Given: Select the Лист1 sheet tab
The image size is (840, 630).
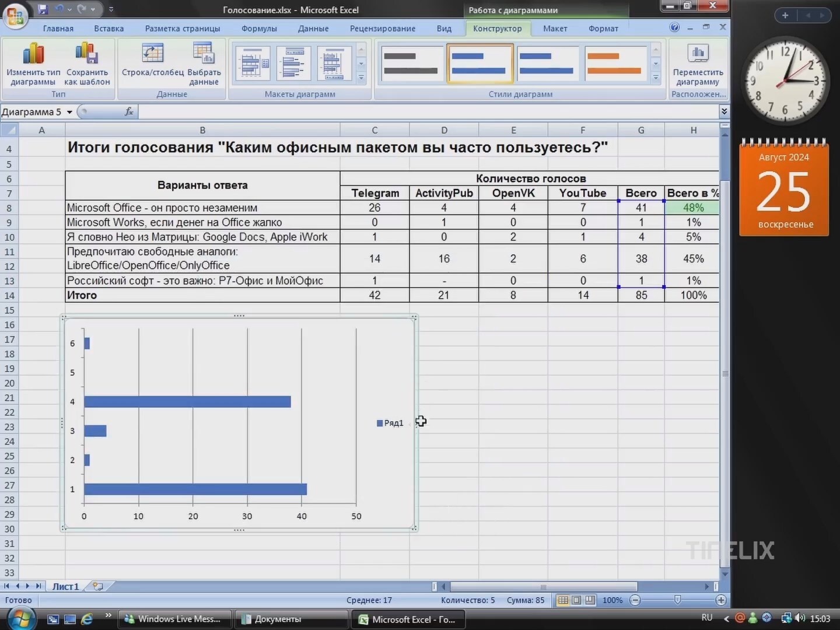Looking at the screenshot, I should (65, 586).
